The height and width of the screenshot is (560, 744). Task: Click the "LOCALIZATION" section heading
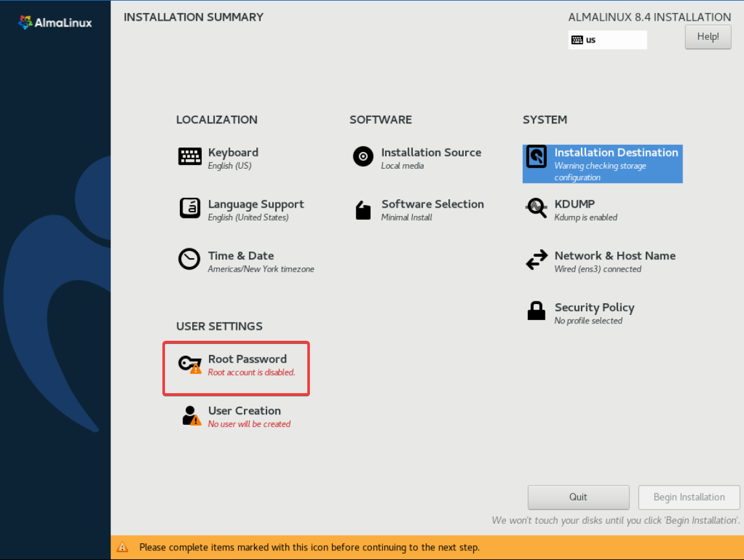pos(217,120)
